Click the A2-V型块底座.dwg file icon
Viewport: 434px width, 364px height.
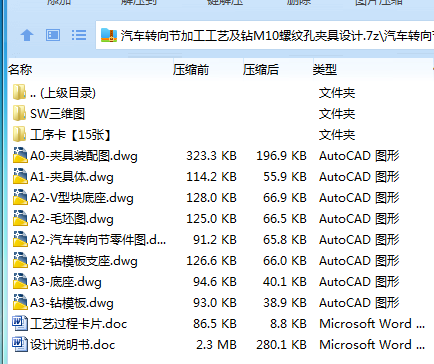click(20, 197)
